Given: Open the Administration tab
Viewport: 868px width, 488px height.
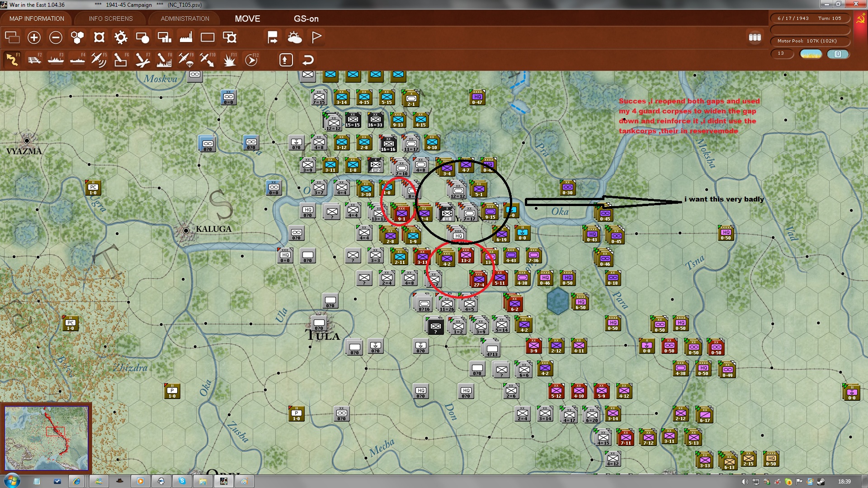Looking at the screenshot, I should pos(185,19).
